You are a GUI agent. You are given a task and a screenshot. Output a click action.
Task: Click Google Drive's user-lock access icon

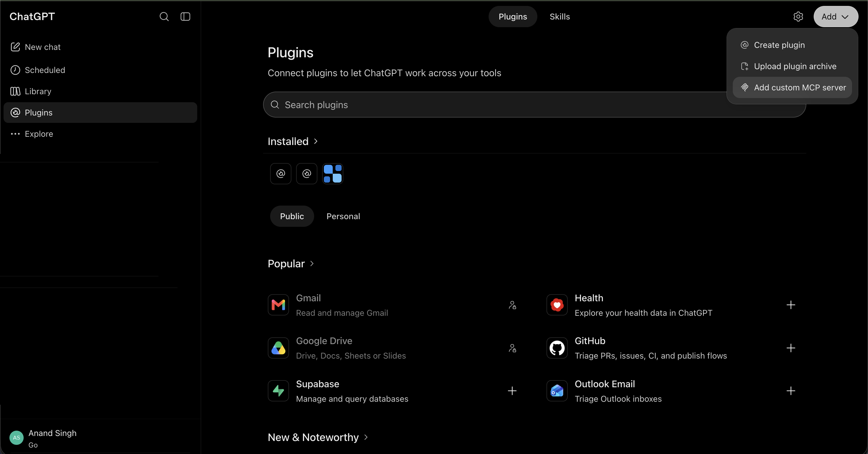pyautogui.click(x=512, y=348)
